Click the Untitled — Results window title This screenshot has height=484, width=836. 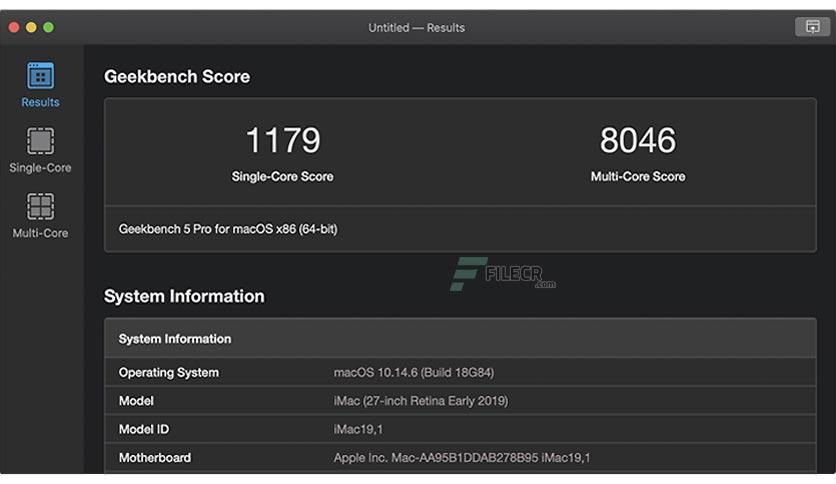pyautogui.click(x=416, y=28)
